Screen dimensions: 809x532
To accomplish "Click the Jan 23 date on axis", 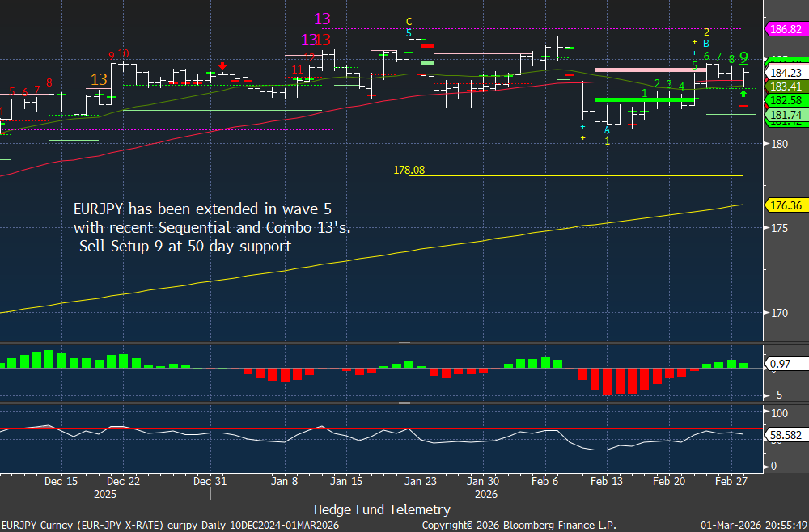I will (421, 481).
